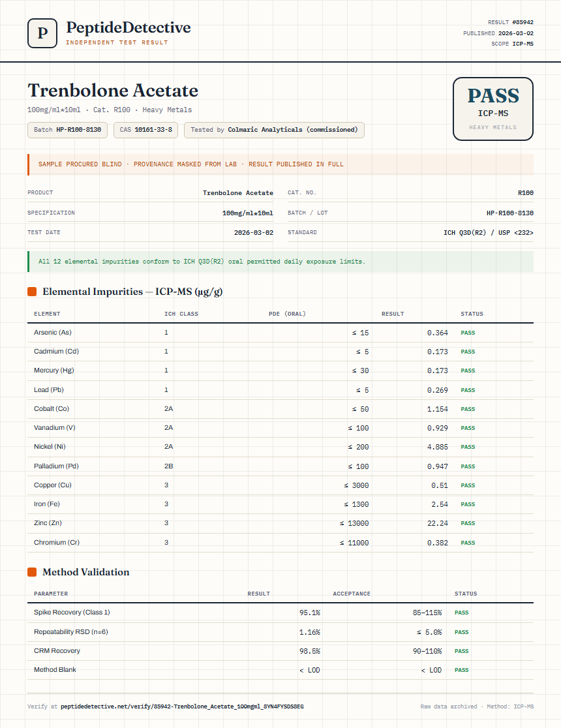Click the PeptideDetective P logo icon
The width and height of the screenshot is (561, 728).
click(42, 33)
